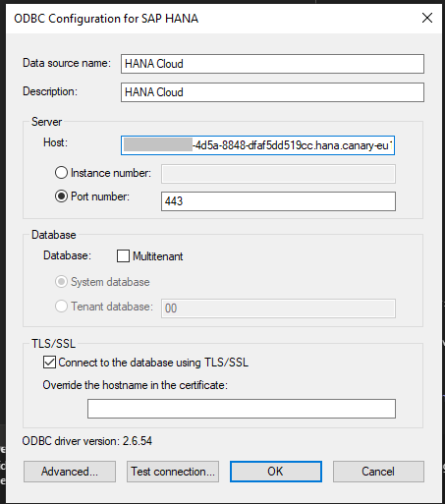
Task: Click the Multitenant label text
Action: pyautogui.click(x=158, y=256)
